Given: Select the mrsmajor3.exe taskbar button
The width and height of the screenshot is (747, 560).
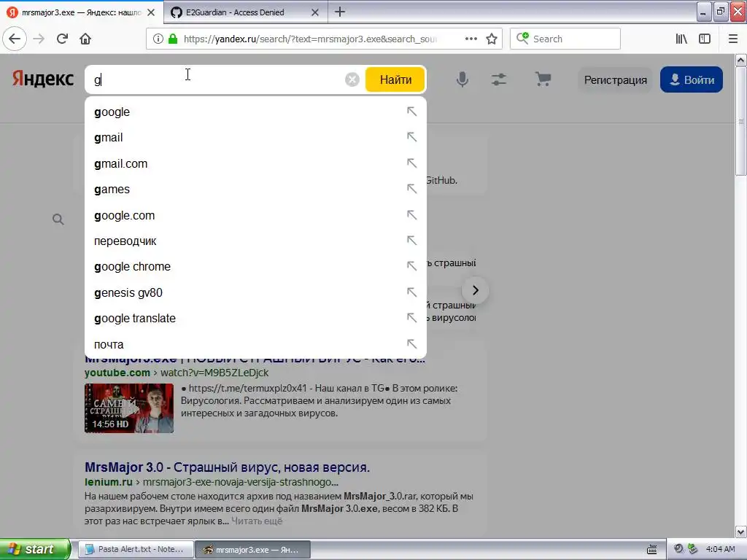Looking at the screenshot, I should click(252, 550).
